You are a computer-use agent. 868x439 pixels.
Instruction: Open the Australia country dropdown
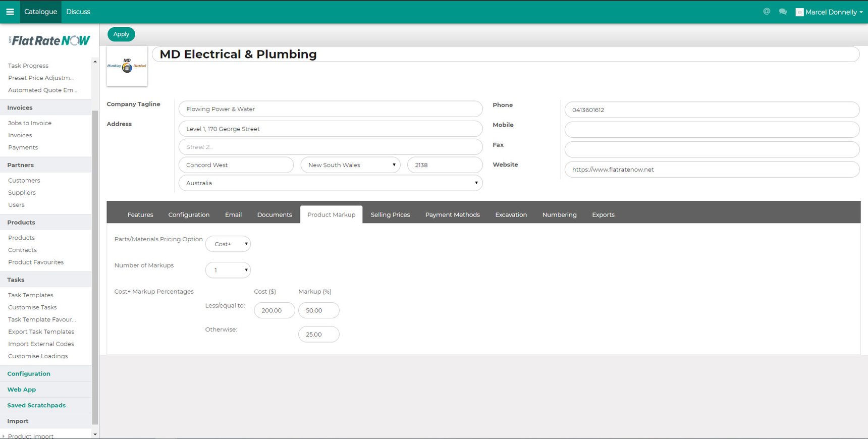(331, 183)
